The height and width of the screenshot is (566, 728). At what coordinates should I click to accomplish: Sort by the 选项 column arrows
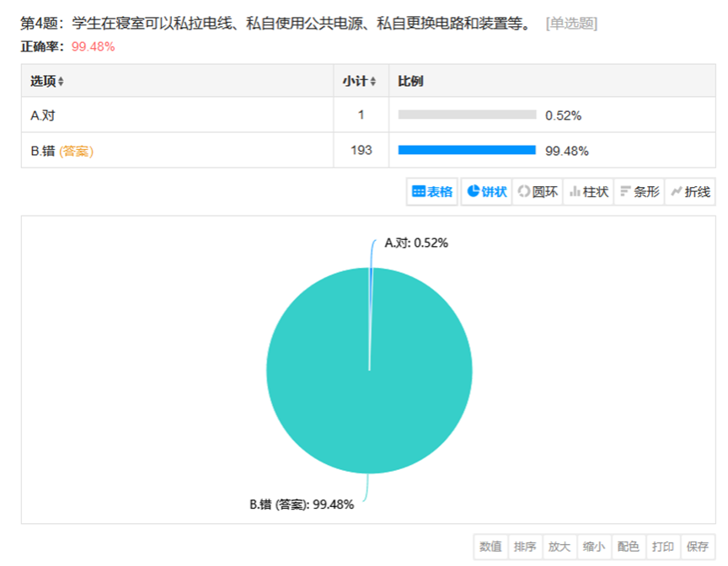pos(61,82)
